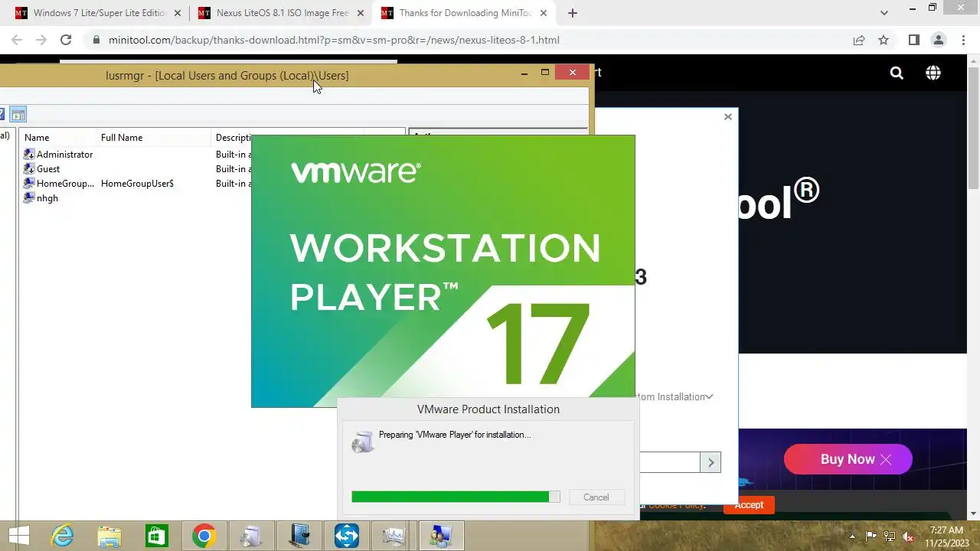Screen dimensions: 980x551
Task: Share this page via the address bar icon
Action: pyautogui.click(x=859, y=40)
